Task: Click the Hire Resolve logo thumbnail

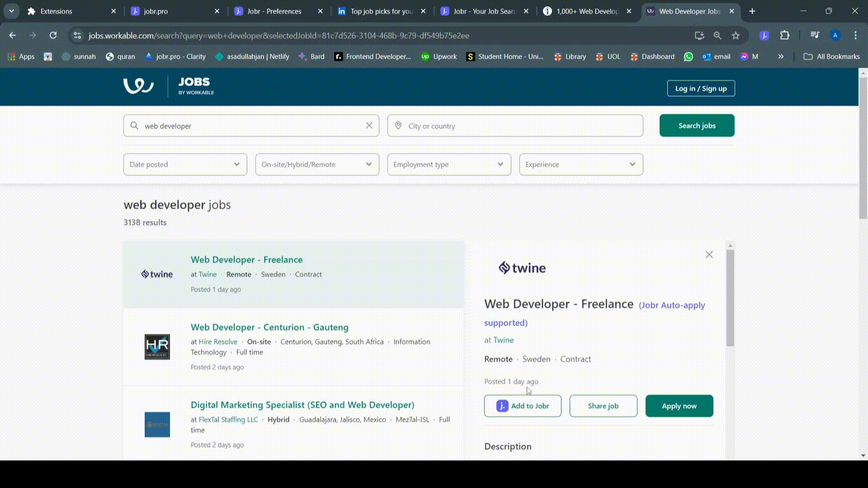Action: (157, 347)
